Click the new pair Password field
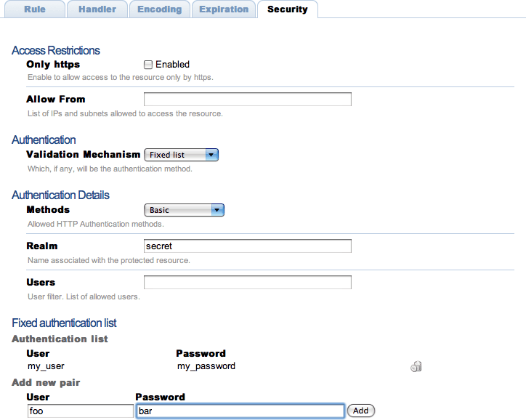 coord(240,411)
